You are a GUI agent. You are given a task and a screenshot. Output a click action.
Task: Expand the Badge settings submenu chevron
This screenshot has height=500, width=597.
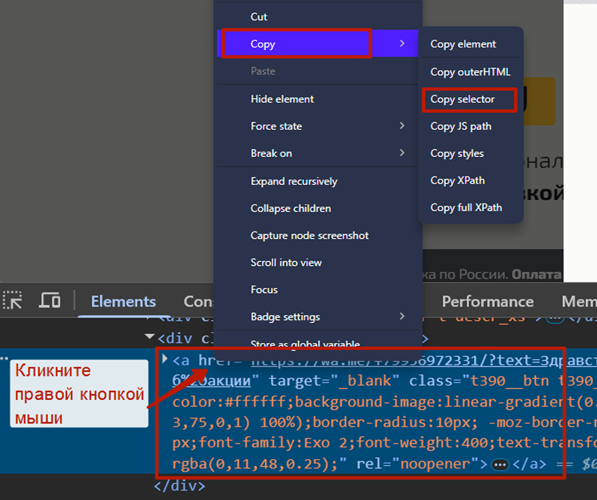click(402, 316)
